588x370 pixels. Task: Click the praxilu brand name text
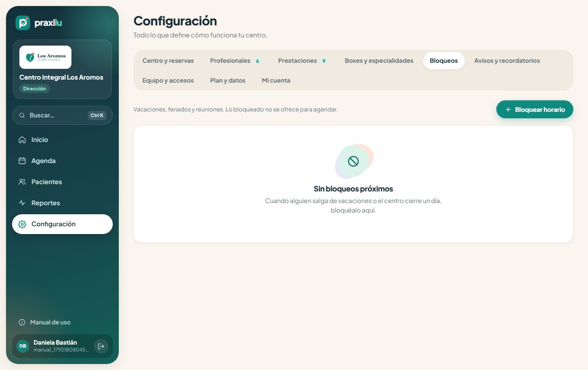(x=48, y=23)
